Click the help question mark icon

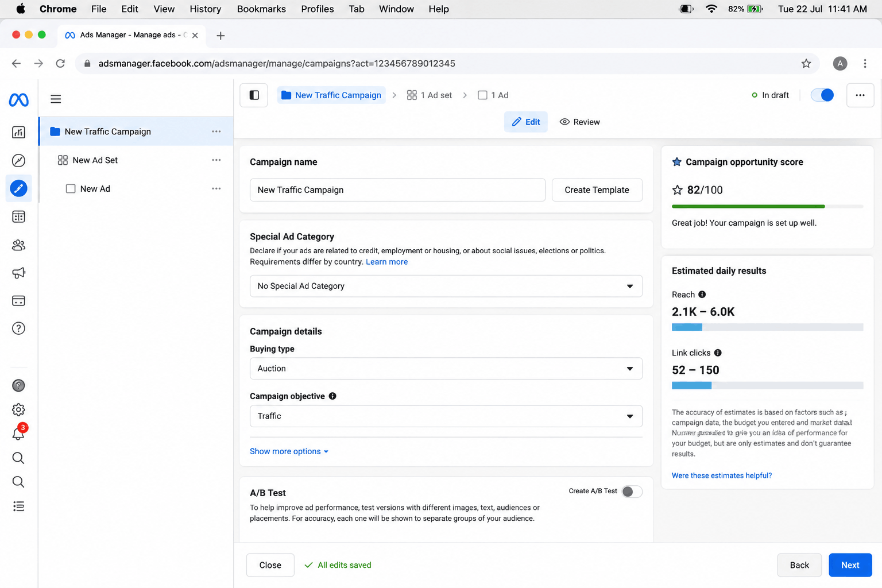(x=18, y=328)
